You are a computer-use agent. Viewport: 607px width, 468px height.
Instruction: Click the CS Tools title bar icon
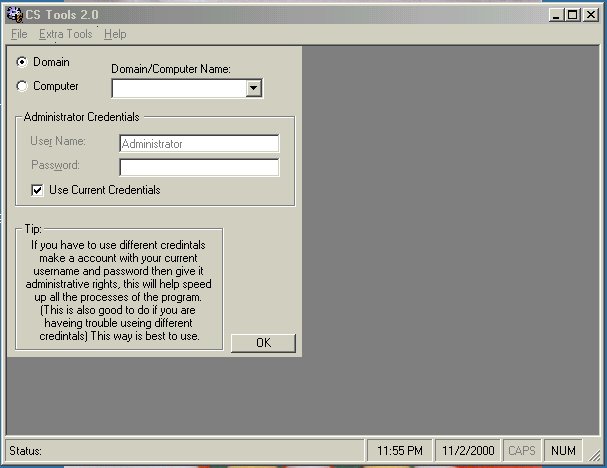[14, 15]
